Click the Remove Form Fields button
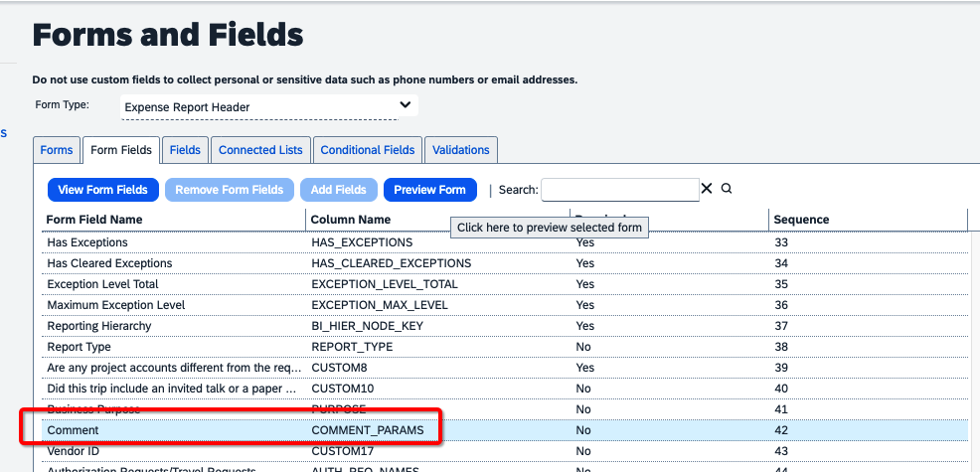 click(x=230, y=190)
